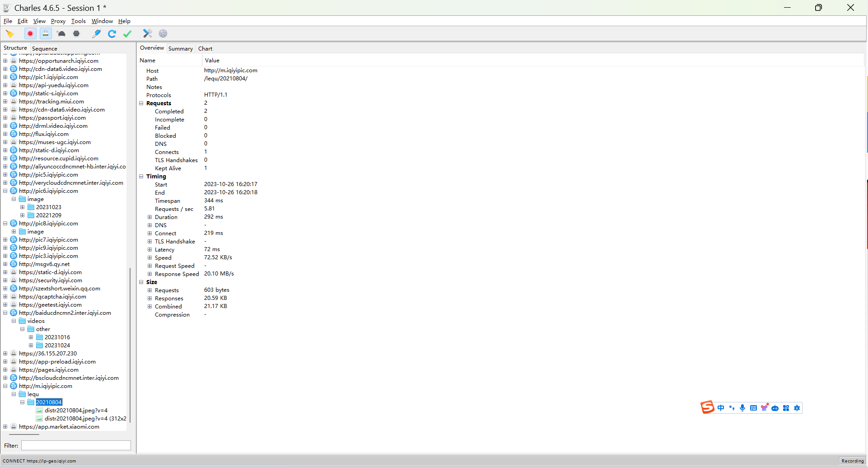
Task: Switch to the Structure tab
Action: click(x=15, y=48)
